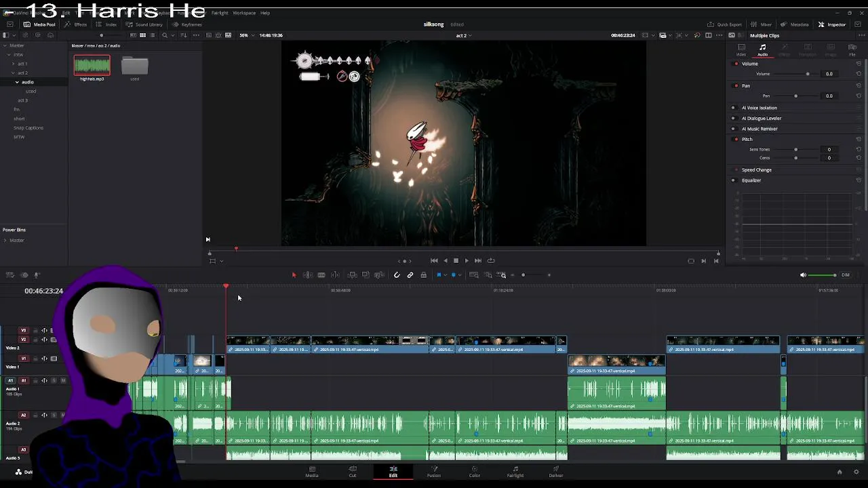868x488 pixels.
Task: Enable the Equalizer section
Action: (x=733, y=180)
